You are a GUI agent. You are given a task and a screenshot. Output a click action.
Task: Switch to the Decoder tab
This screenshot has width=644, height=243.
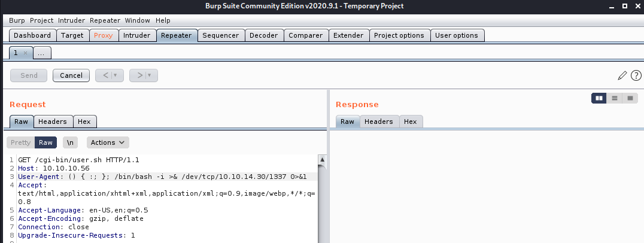tap(264, 35)
